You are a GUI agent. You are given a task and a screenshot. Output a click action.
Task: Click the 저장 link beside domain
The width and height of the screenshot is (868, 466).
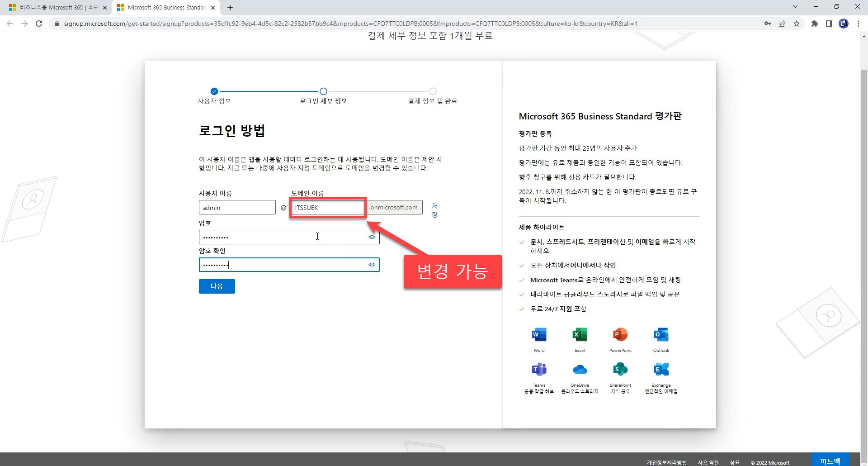pyautogui.click(x=435, y=210)
